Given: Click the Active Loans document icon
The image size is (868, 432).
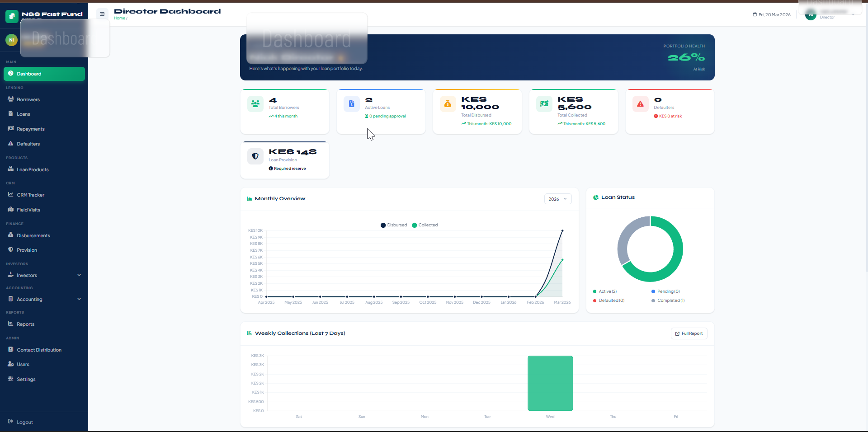Looking at the screenshot, I should tap(351, 103).
